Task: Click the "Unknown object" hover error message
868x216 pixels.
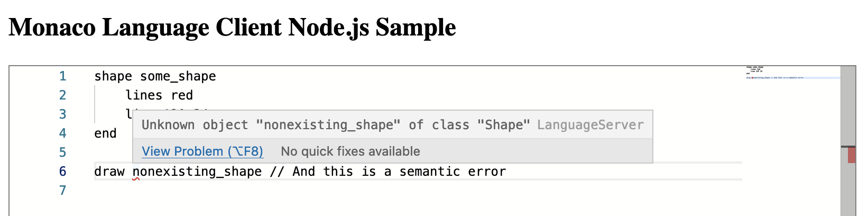Action: click(336, 125)
